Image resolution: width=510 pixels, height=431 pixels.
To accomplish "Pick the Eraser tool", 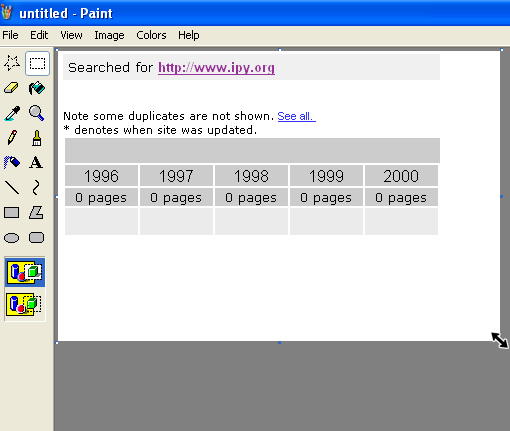I will (12, 88).
